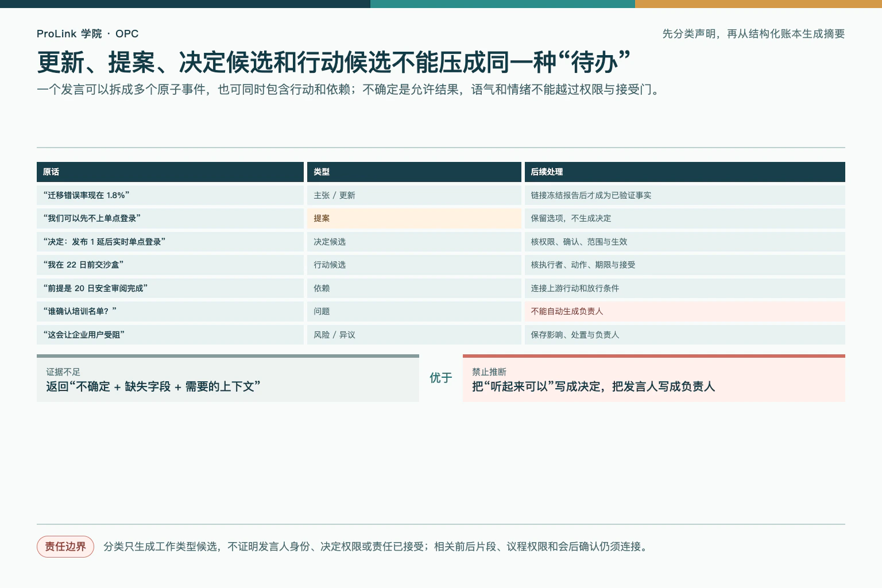This screenshot has height=588, width=882.
Task: Select cell 风险 / 异议
Action: [x=414, y=335]
